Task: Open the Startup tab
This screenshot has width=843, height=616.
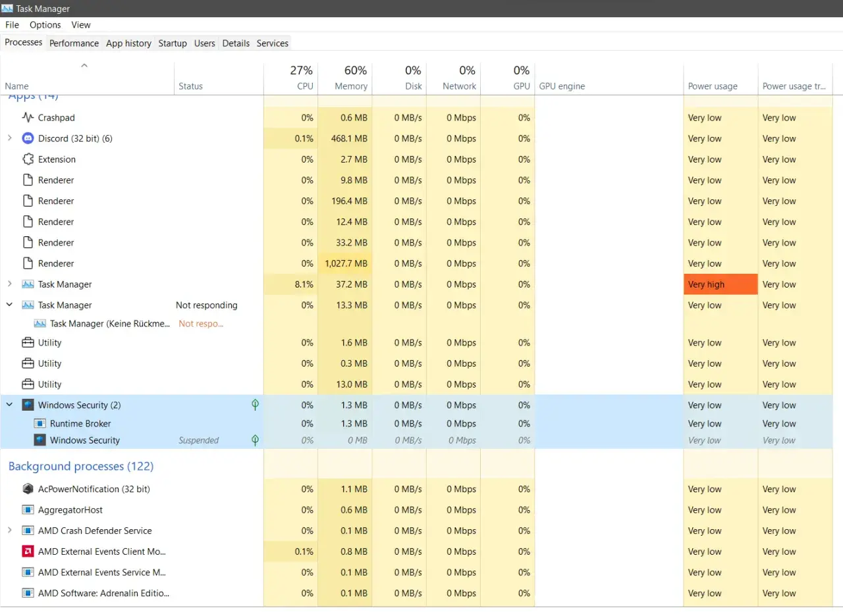Action: coord(173,43)
